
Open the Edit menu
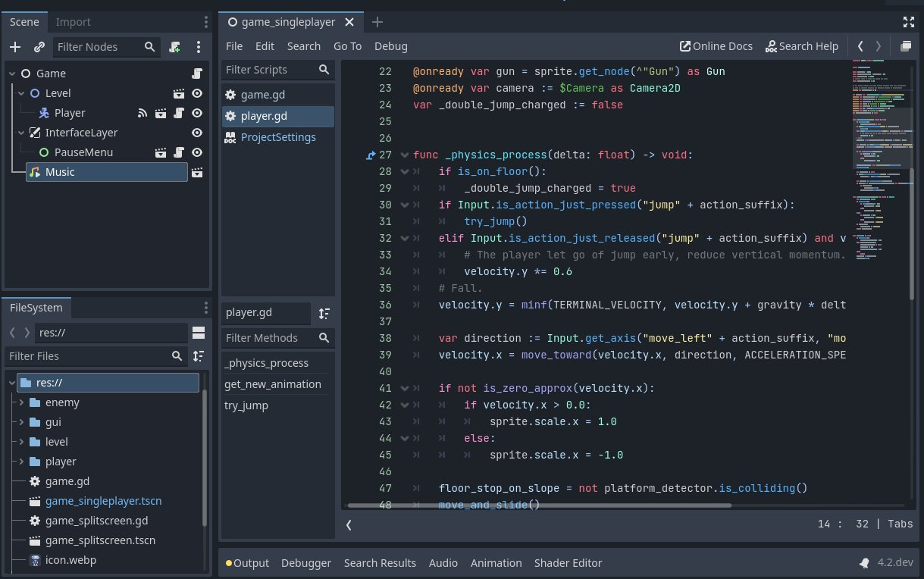(x=265, y=46)
